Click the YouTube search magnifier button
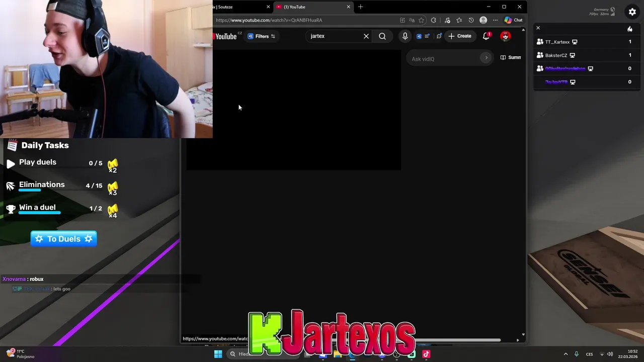 382,36
